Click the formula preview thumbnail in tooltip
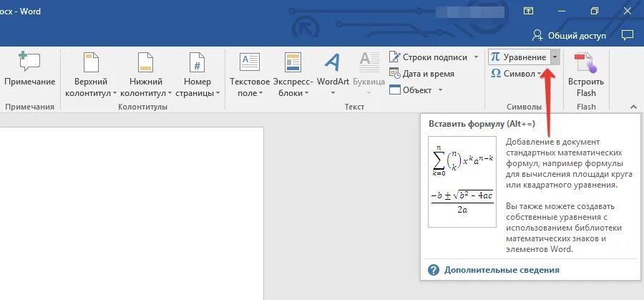Screen dimensions: 644x300 tap(462, 182)
